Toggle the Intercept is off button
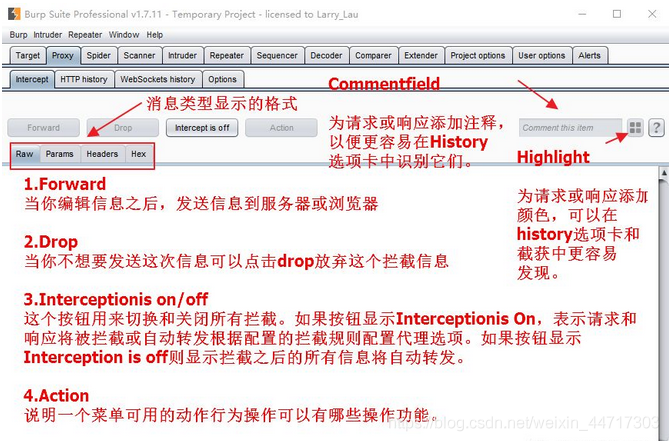 (202, 128)
